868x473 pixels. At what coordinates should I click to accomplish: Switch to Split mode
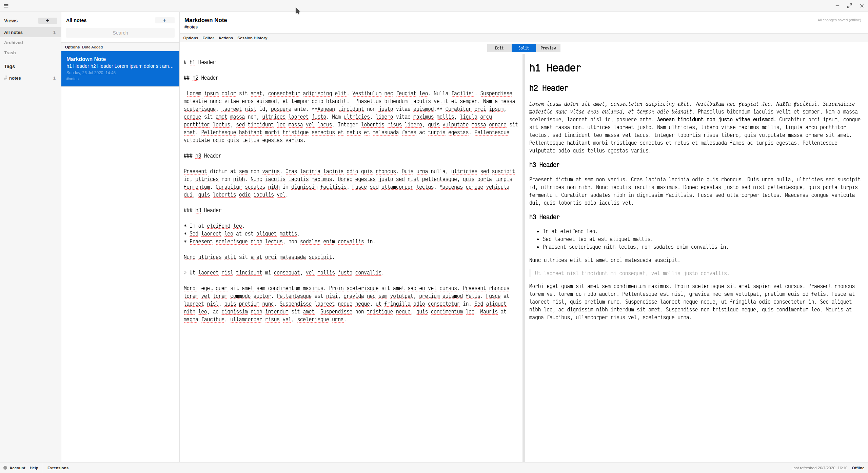[524, 48]
